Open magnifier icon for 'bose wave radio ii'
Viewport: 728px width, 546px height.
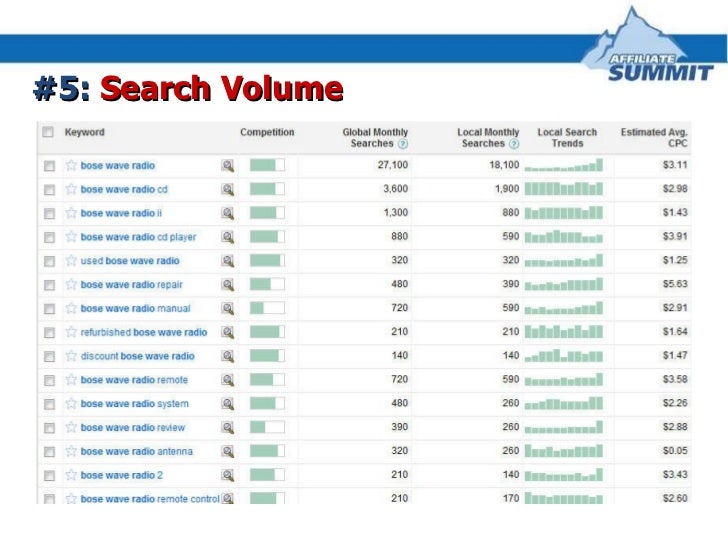pos(228,214)
